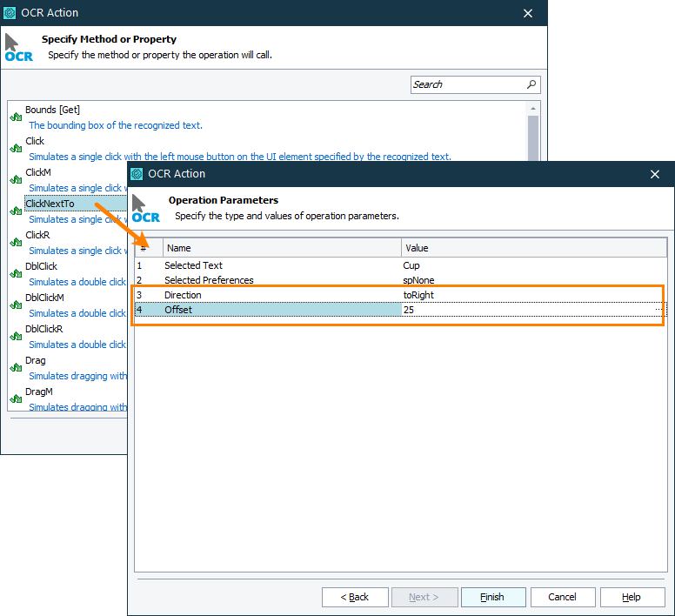675x616 pixels.
Task: Click the Name column header
Action: click(x=282, y=248)
